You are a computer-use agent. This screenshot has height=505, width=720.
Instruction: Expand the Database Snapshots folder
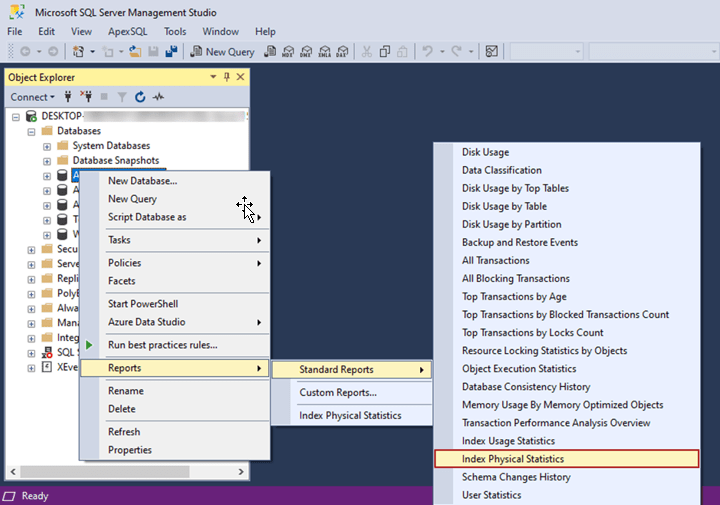(47, 161)
